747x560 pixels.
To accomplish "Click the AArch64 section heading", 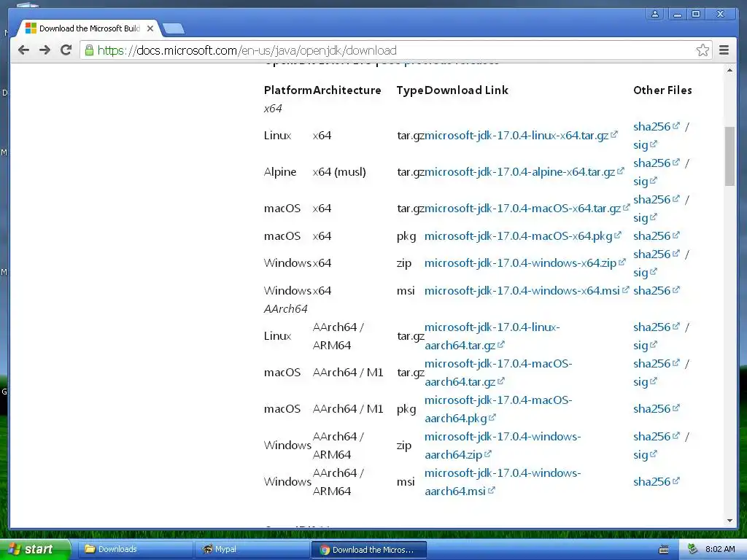I will (x=286, y=309).
